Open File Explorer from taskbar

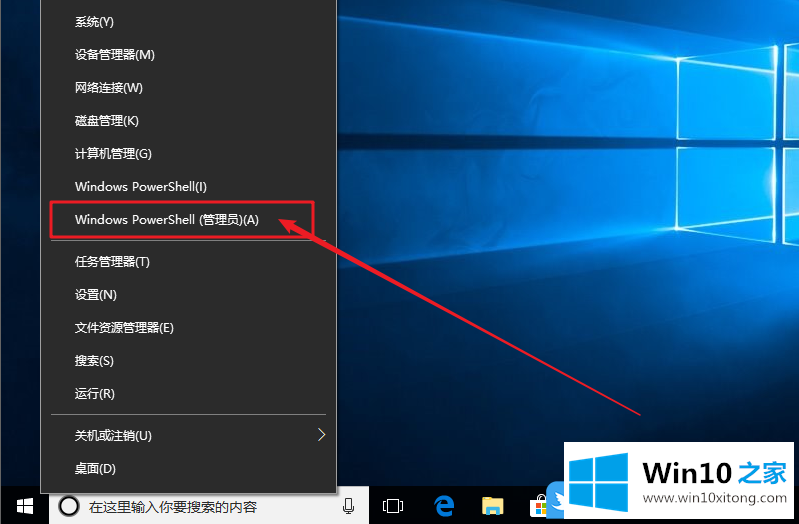[x=492, y=506]
